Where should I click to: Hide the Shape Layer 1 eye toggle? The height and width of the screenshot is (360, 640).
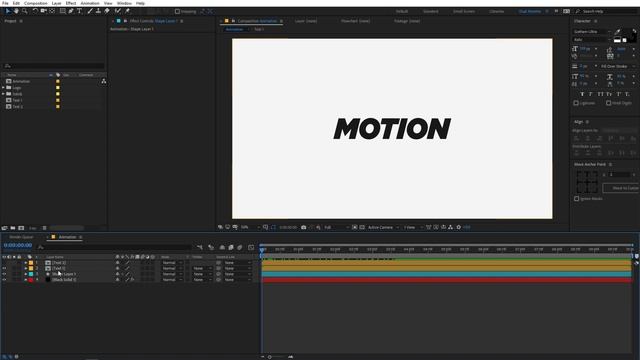coord(4,274)
